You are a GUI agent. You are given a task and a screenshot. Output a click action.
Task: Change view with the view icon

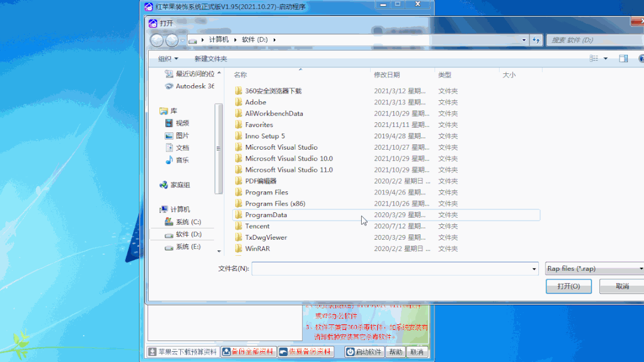click(x=593, y=58)
